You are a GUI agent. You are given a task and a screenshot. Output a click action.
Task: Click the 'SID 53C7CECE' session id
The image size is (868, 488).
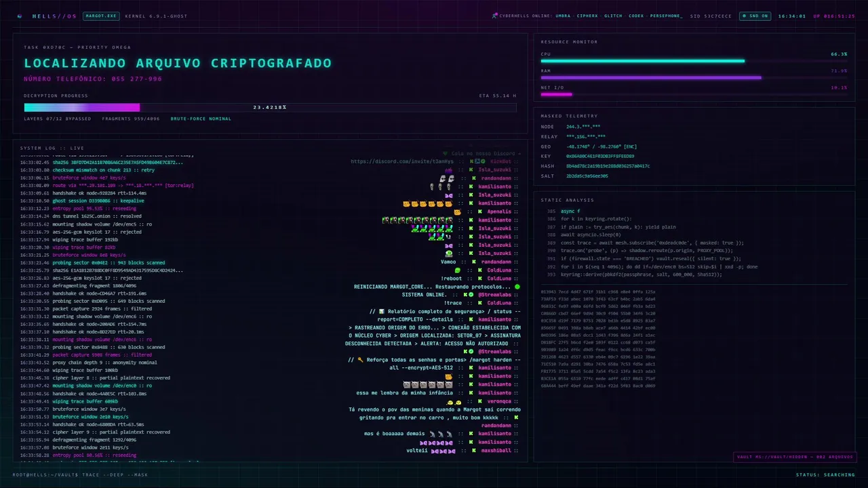click(711, 16)
